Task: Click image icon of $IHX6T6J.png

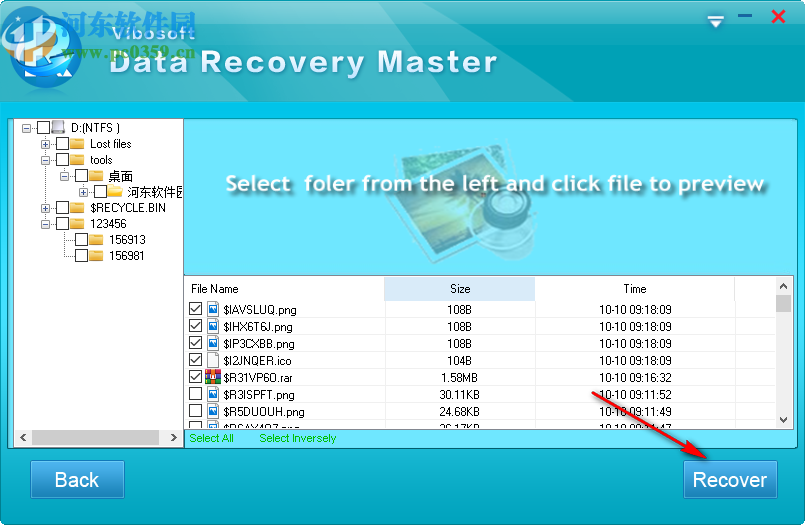Action: (x=213, y=326)
